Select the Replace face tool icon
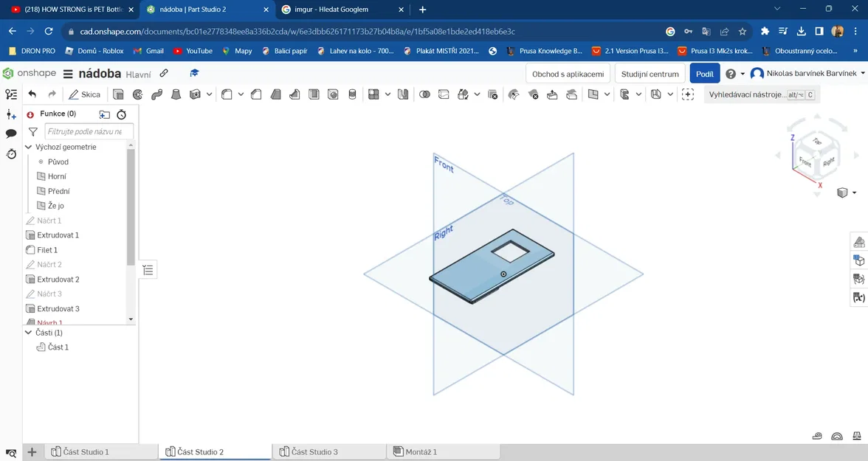The image size is (868, 461). pyautogui.click(x=571, y=94)
